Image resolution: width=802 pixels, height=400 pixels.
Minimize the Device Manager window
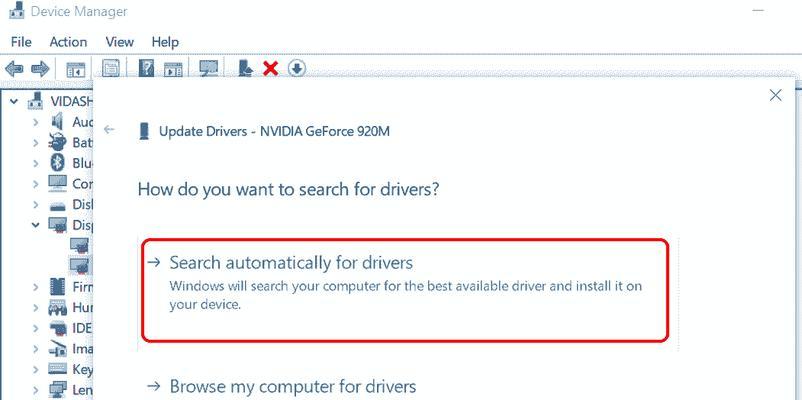click(x=759, y=11)
